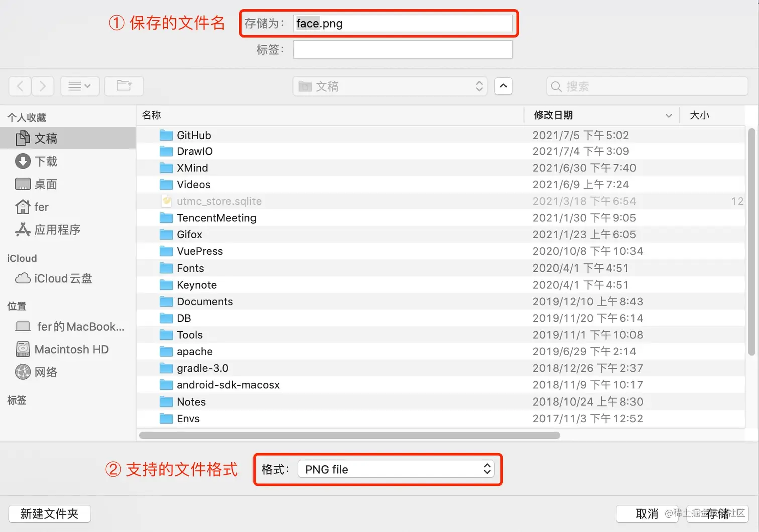Image resolution: width=759 pixels, height=532 pixels.
Task: Click the DrawIO folder icon
Action: tap(166, 151)
